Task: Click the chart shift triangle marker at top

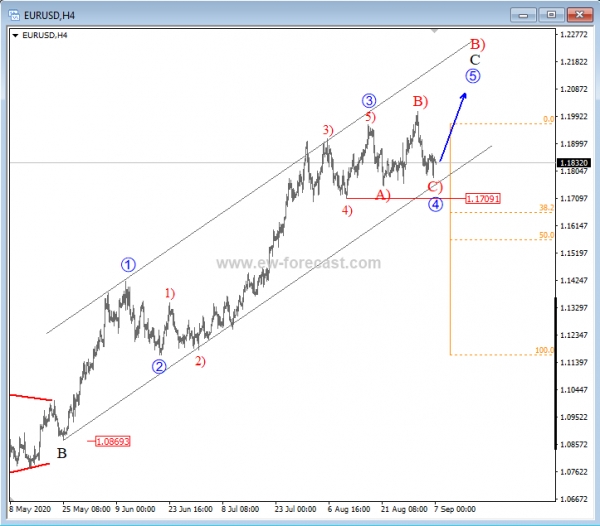Action: tap(435, 31)
